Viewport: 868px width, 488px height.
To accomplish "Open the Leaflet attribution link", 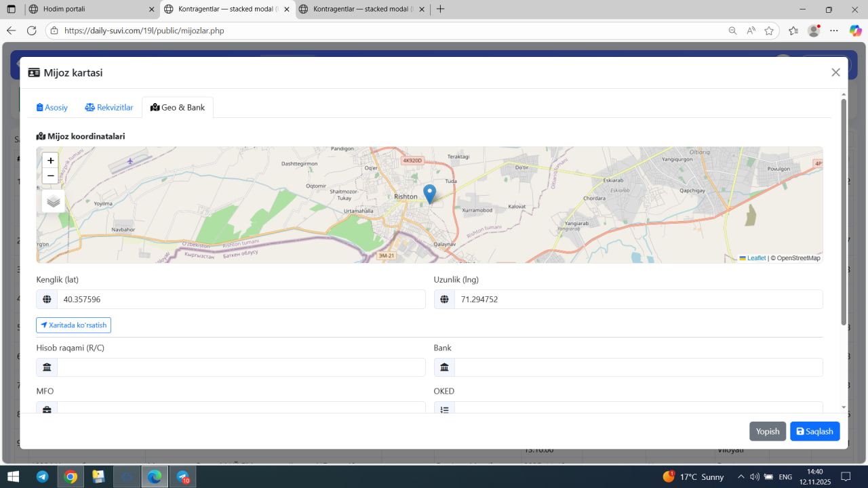I will point(756,258).
